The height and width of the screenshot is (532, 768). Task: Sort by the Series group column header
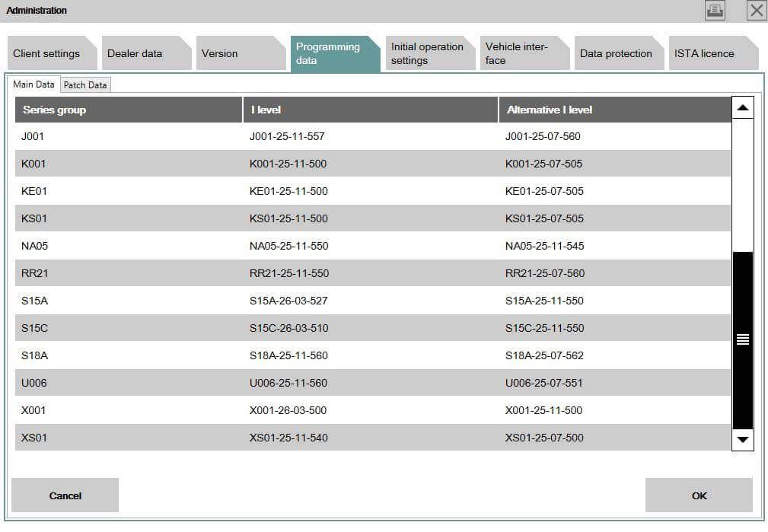pos(128,110)
